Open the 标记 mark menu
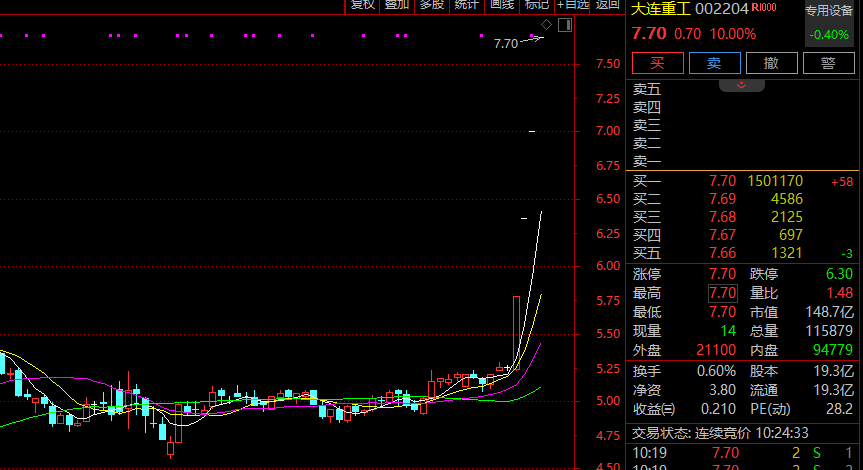 (x=537, y=5)
